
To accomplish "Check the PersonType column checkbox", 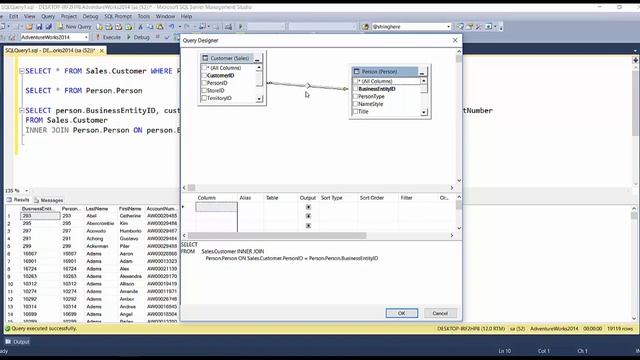I will 356,96.
